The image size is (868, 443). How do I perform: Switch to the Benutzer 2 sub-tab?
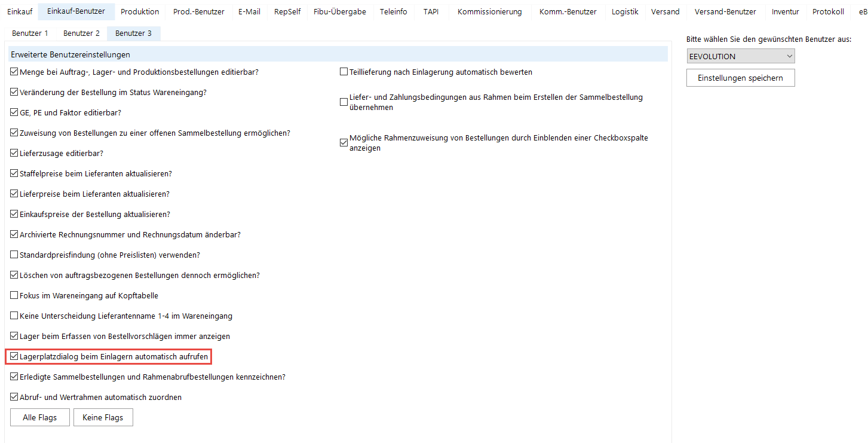pos(81,33)
